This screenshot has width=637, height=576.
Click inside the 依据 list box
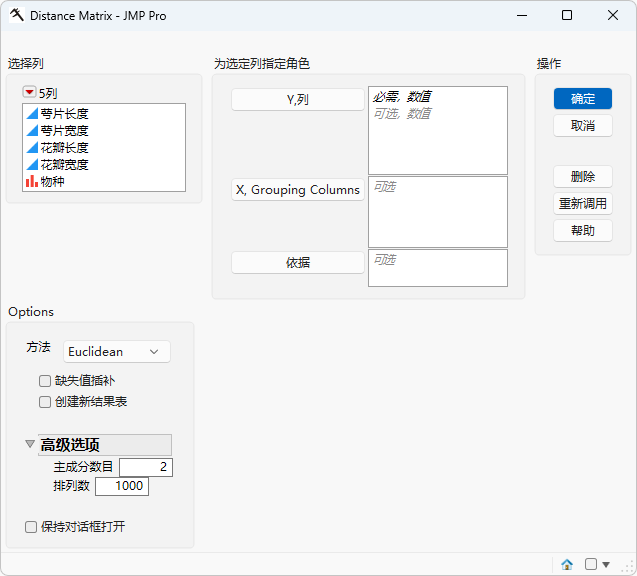click(438, 268)
